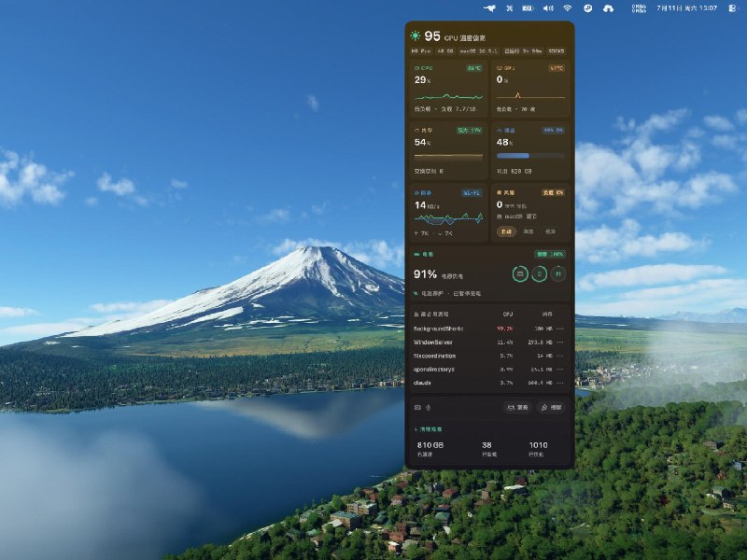The image size is (747, 560).
Task: Open the ellipsis menu for claude process
Action: click(x=560, y=383)
